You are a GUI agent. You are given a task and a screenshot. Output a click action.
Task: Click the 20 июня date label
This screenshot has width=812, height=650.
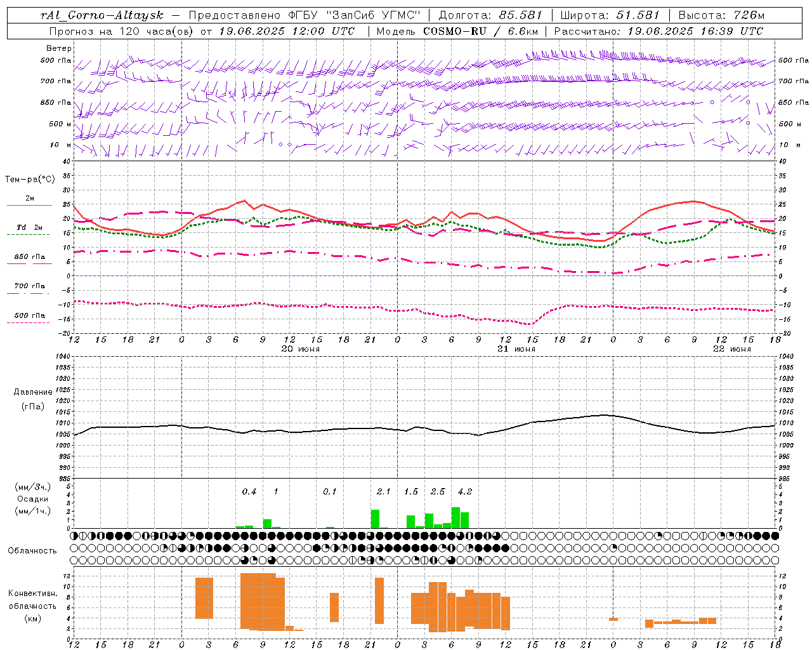(x=301, y=349)
